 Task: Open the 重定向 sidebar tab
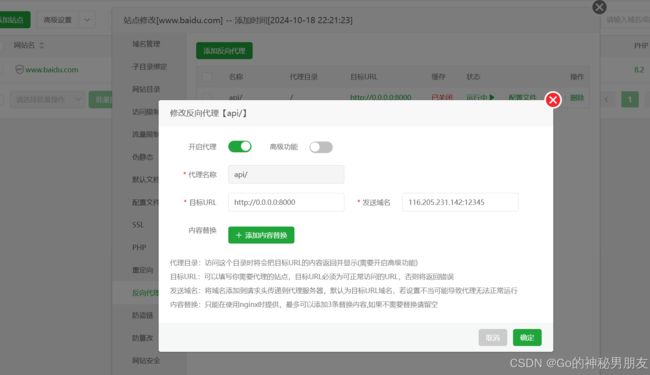143,270
